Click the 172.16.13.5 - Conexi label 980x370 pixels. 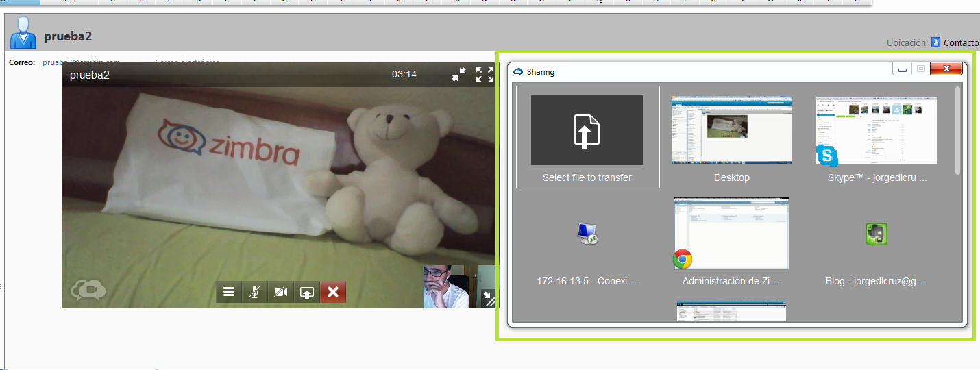click(x=587, y=281)
